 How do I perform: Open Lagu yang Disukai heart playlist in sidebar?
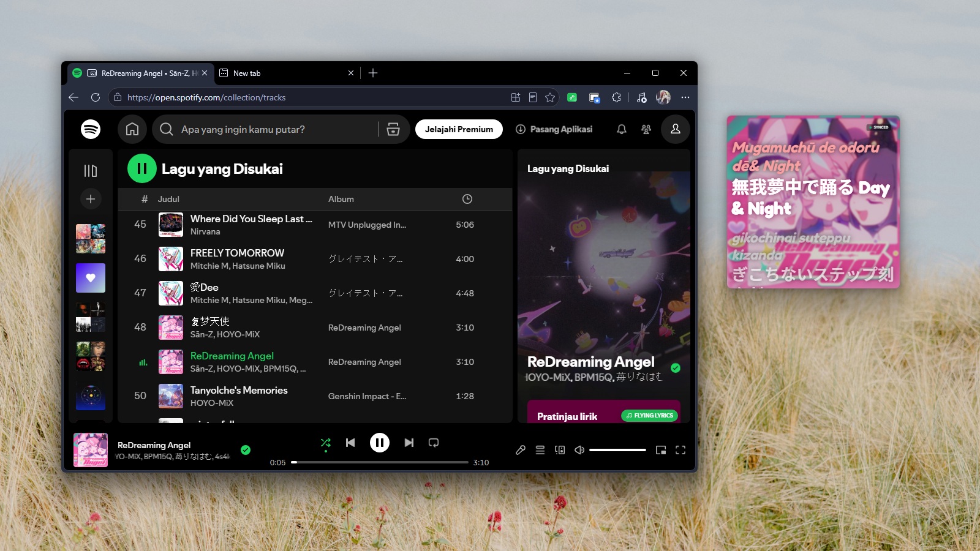coord(91,278)
